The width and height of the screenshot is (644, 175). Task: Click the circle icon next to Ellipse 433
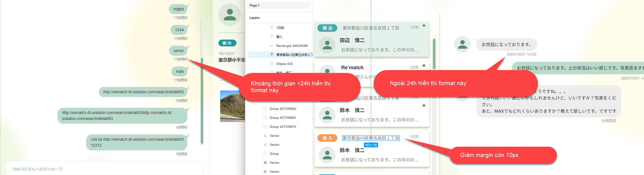272,64
